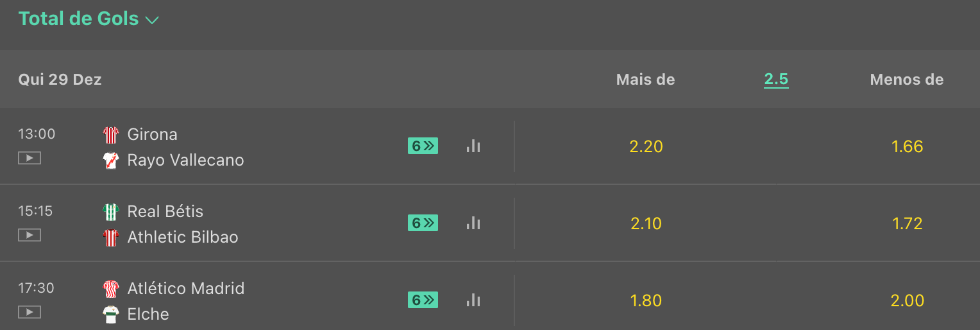
Task: Open live stream icon for Real Bétis match
Action: click(30, 235)
